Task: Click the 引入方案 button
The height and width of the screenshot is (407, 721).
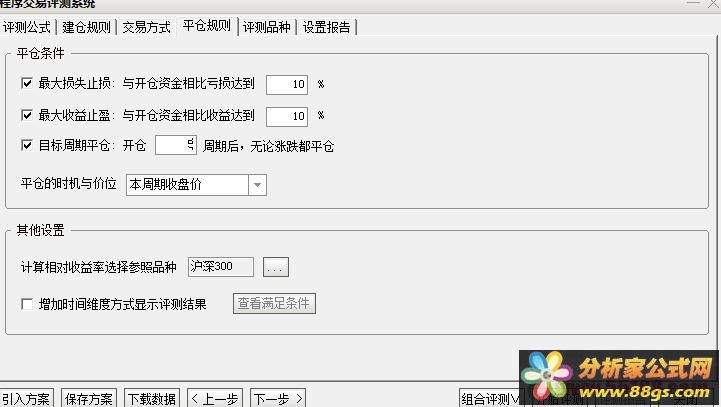Action: 26,399
